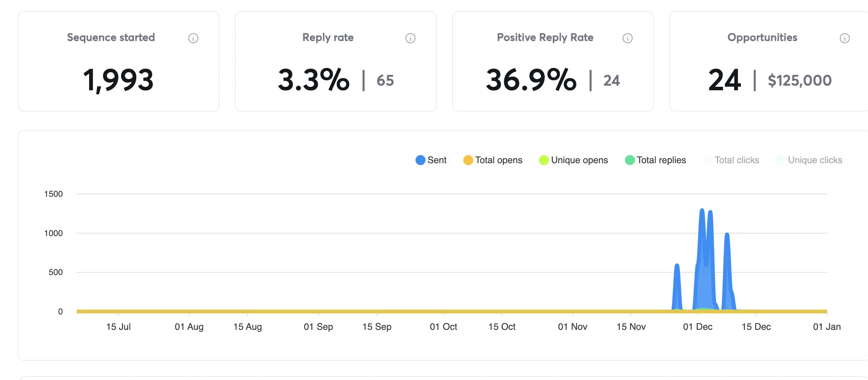Click the 36.9% positive reply rate
The image size is (868, 380).
click(x=531, y=80)
